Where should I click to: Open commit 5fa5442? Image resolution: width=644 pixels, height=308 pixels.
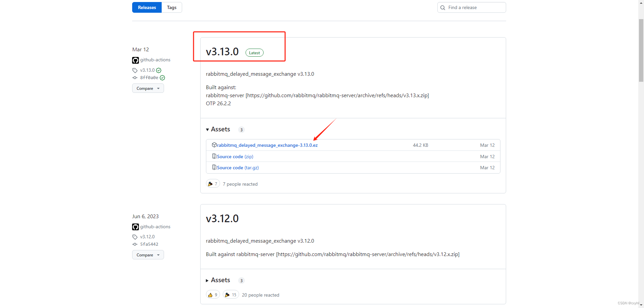(x=149, y=244)
